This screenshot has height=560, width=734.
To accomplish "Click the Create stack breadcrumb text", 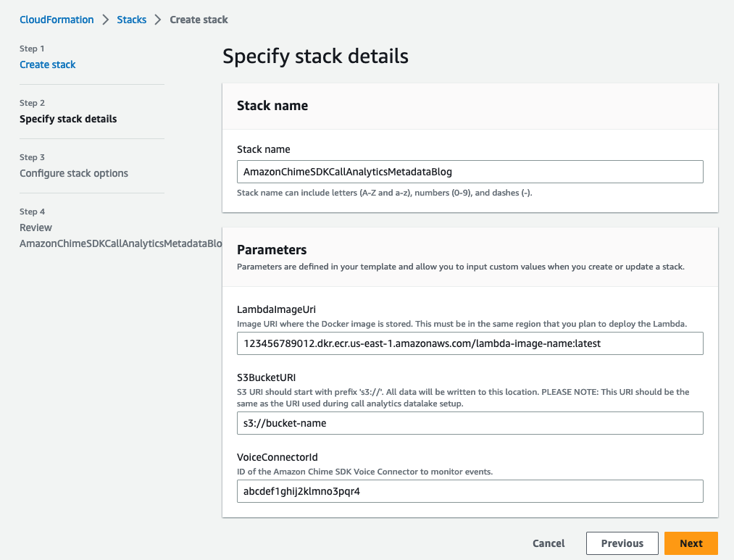I will (199, 20).
